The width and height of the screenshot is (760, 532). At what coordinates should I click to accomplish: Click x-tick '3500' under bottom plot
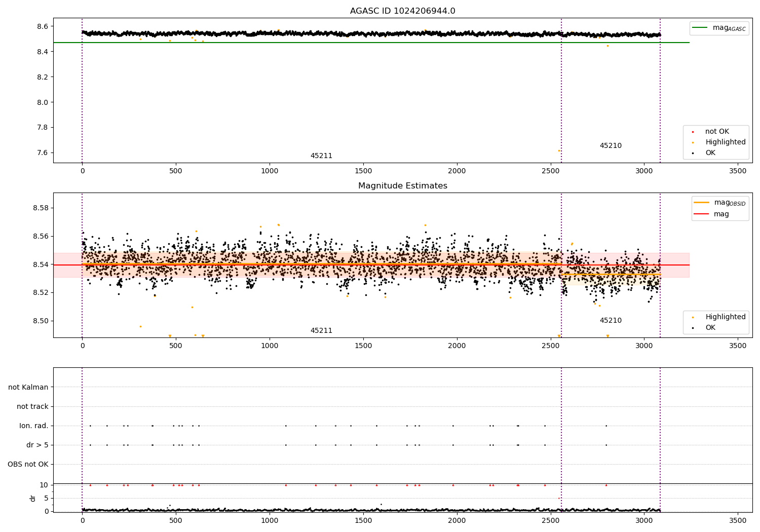738,521
